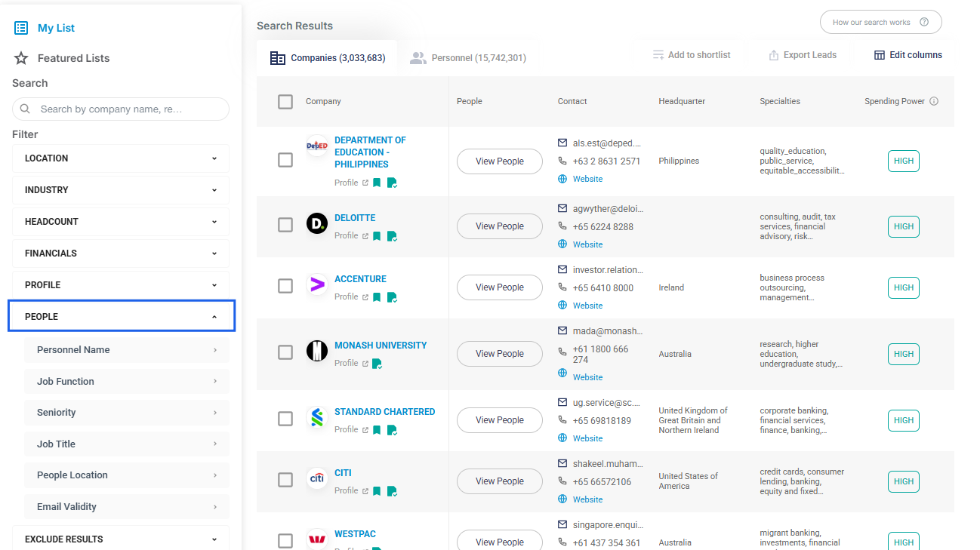Expand the Job Function sub-filter

click(x=127, y=381)
